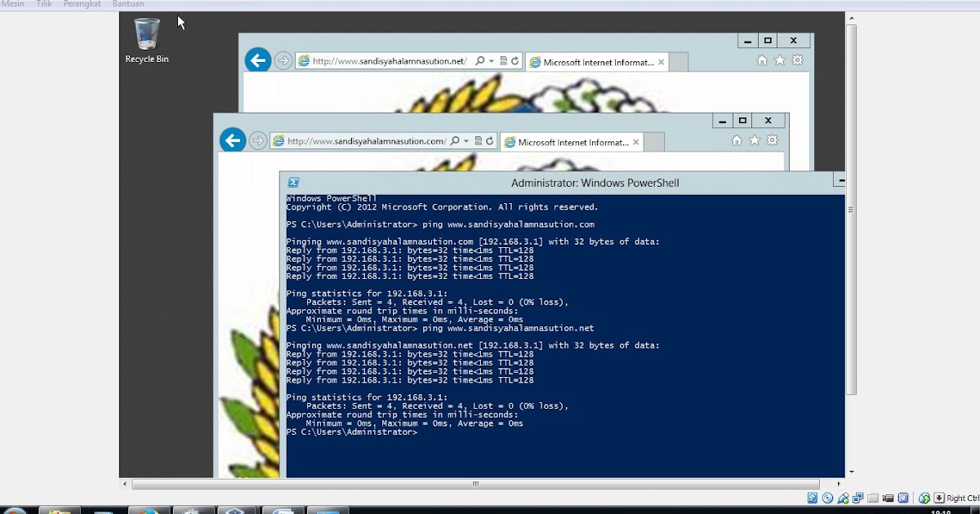The width and height of the screenshot is (980, 514).
Task: Open Favorites star in .net browser window
Action: 780,60
